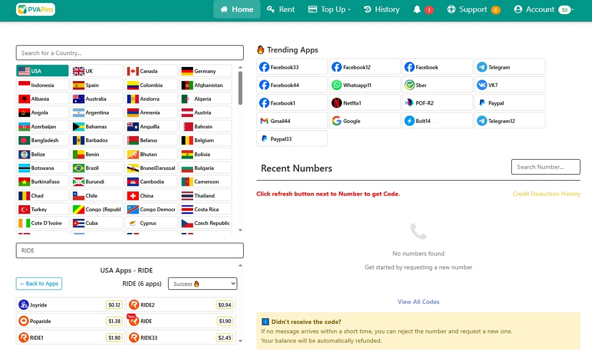This screenshot has width=592, height=364.
Task: Click the Bolt14 app icon
Action: 409,121
